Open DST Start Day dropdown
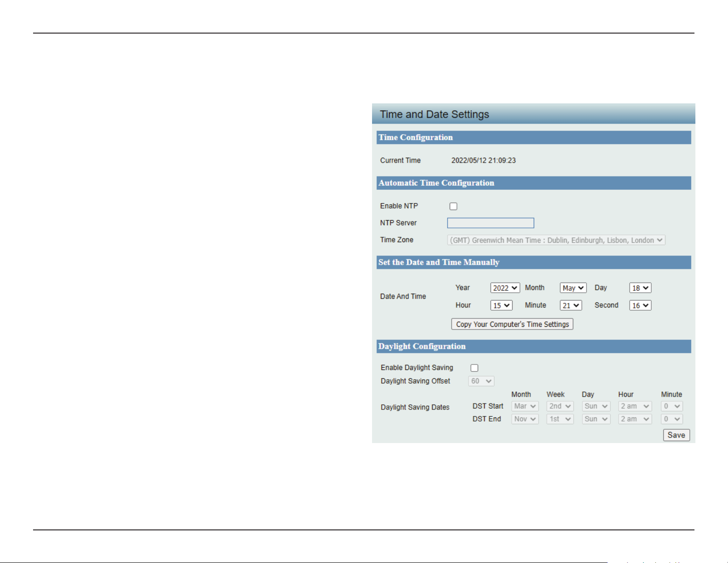The height and width of the screenshot is (563, 728). click(x=596, y=406)
